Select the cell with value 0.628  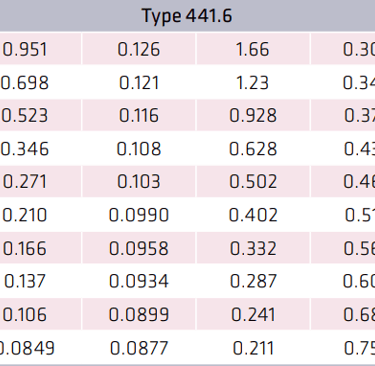coord(253,149)
